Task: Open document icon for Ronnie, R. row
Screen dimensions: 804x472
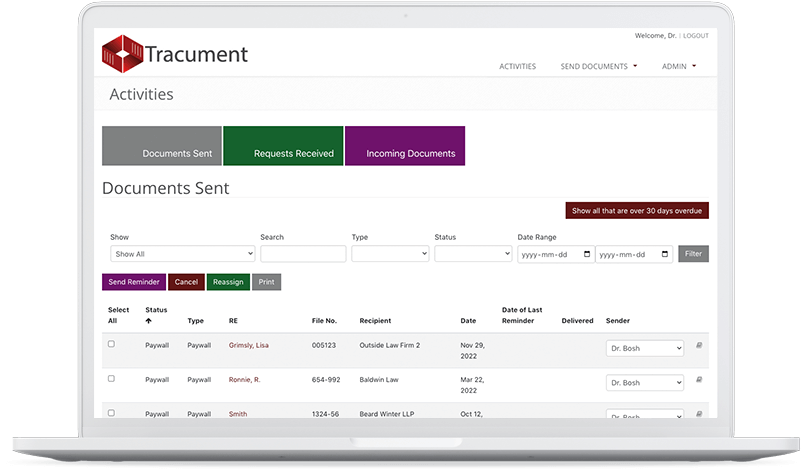Action: pos(700,380)
